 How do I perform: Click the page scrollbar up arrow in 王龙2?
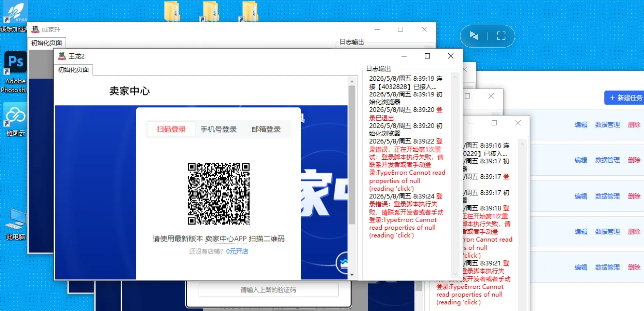coord(352,81)
